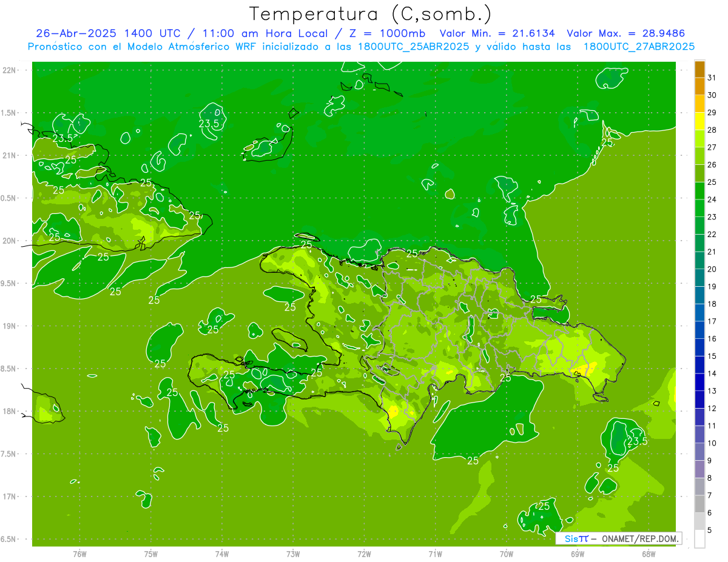The width and height of the screenshot is (728, 562).
Task: Click the dark blue colorbar swatch between 13 and 14
Action: [699, 382]
